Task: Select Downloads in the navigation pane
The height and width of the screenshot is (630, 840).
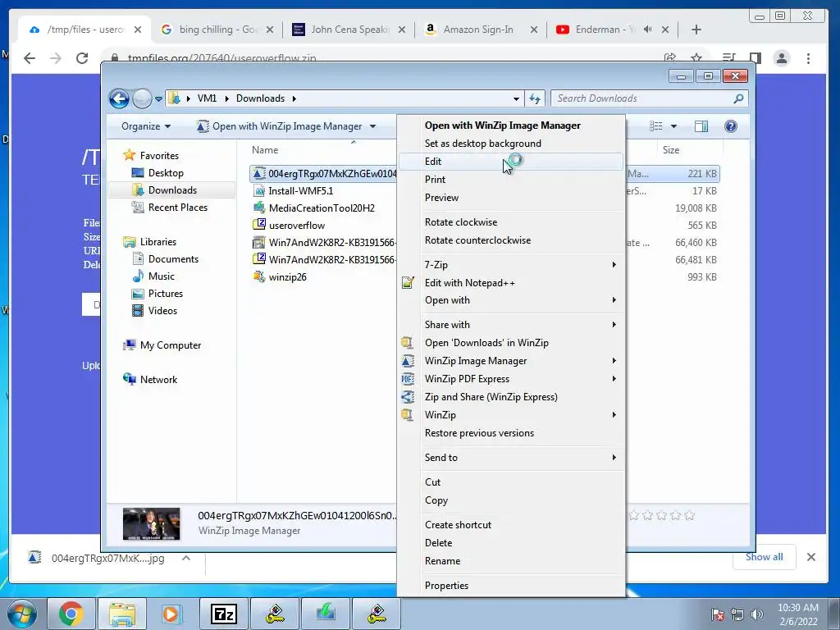Action: point(172,190)
